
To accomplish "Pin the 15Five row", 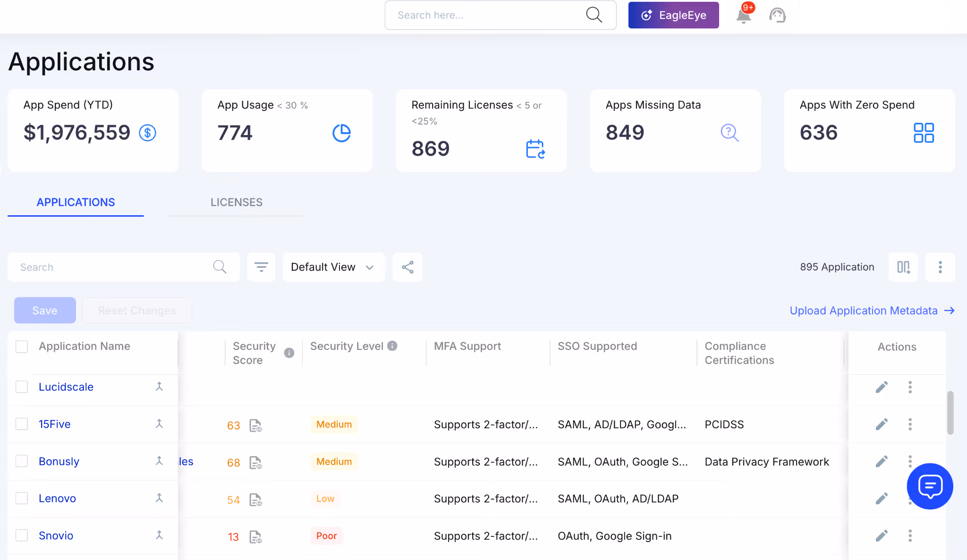I will point(159,424).
